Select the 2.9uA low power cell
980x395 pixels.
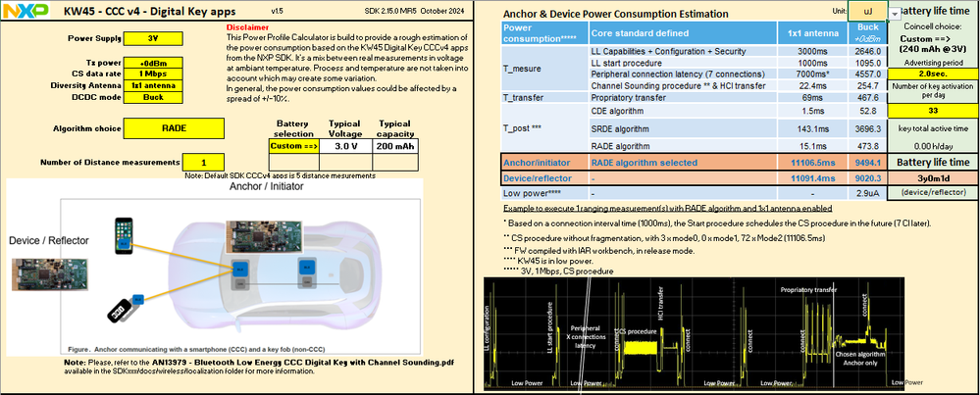pos(867,193)
